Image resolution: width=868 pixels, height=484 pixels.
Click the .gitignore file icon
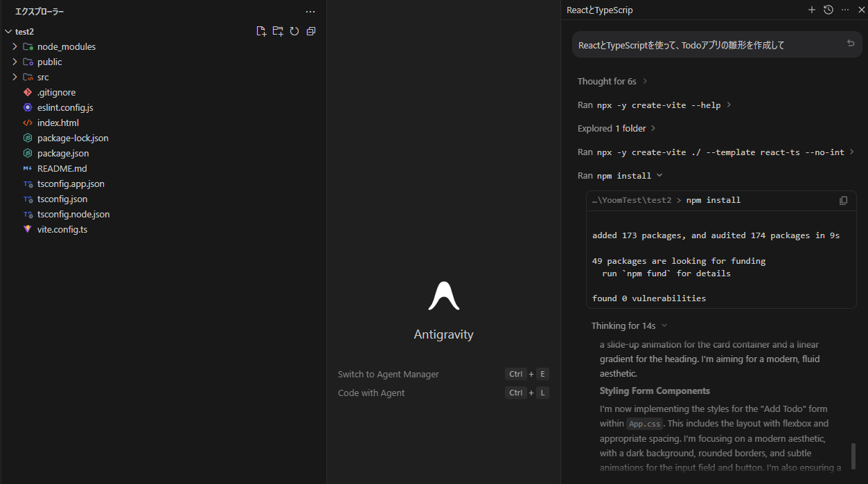pos(28,92)
